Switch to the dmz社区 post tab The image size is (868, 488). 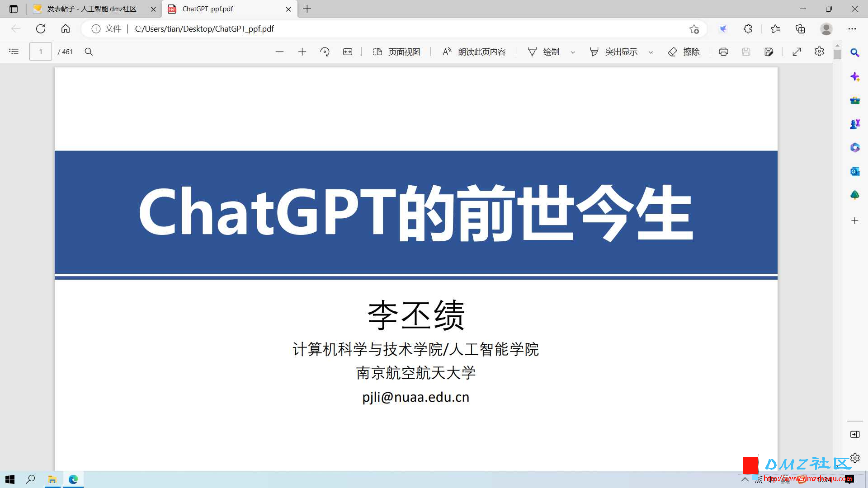pyautogui.click(x=94, y=9)
